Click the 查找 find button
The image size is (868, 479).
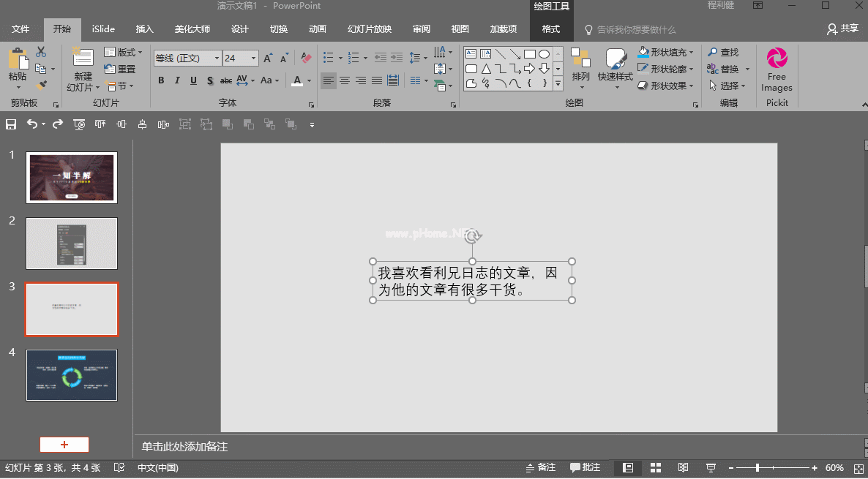tap(723, 53)
